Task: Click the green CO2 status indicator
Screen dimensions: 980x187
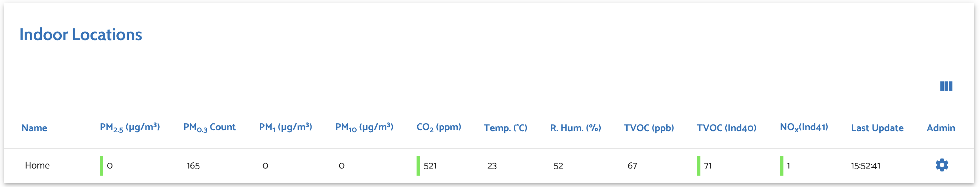Action: click(x=418, y=166)
